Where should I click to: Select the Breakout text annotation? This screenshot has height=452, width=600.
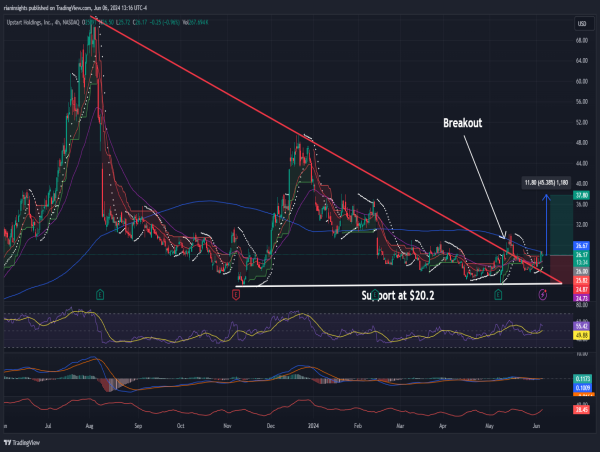point(463,123)
